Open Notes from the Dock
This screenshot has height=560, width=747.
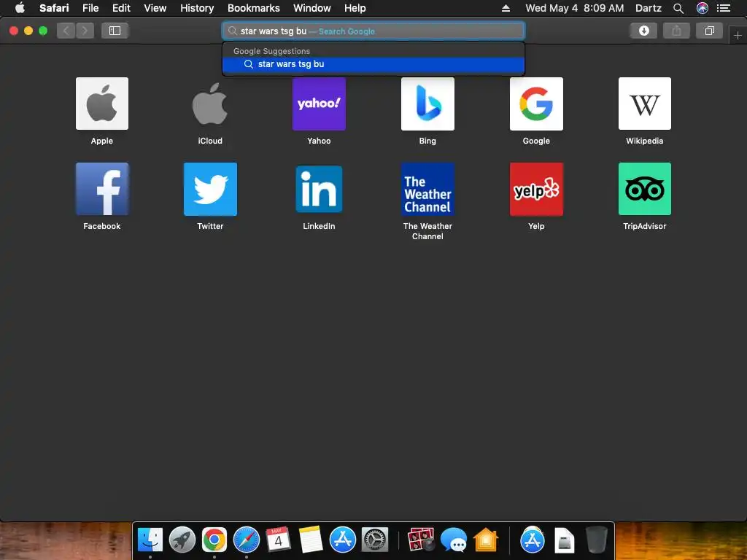[311, 540]
